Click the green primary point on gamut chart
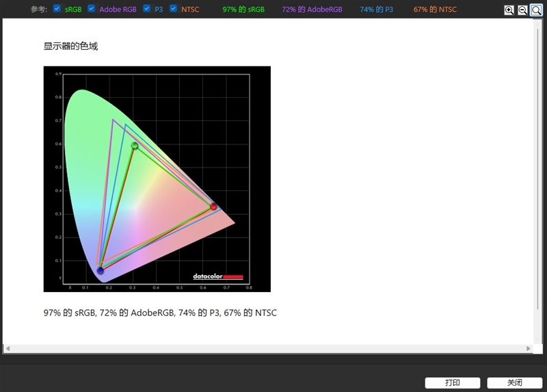This screenshot has height=392, width=547. tap(135, 146)
